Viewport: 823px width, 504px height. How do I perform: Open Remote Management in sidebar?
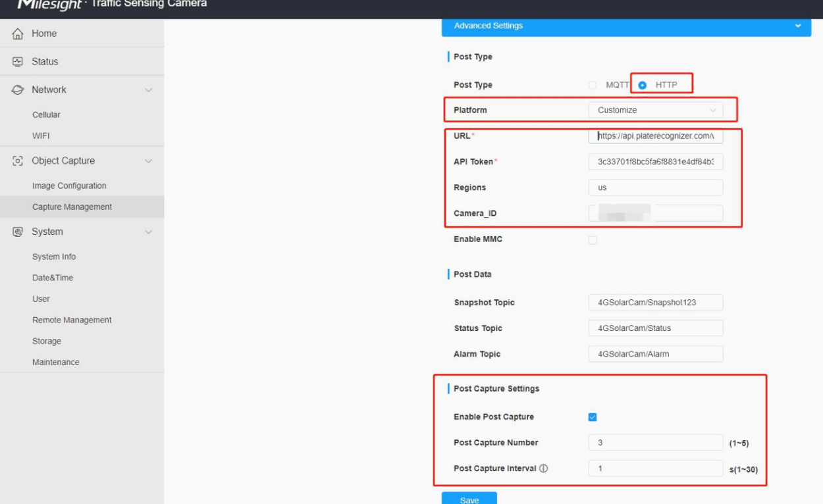[x=72, y=320]
